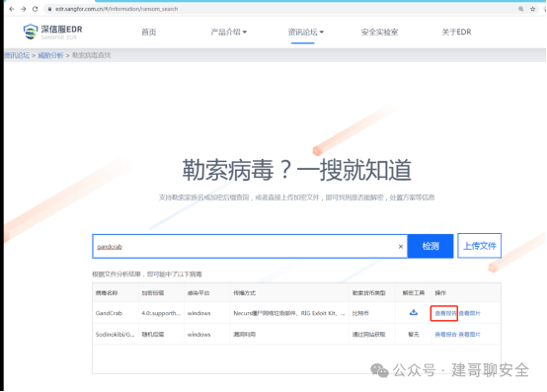Clear search text with the X icon
Image resolution: width=547 pixels, height=392 pixels.
pos(401,247)
